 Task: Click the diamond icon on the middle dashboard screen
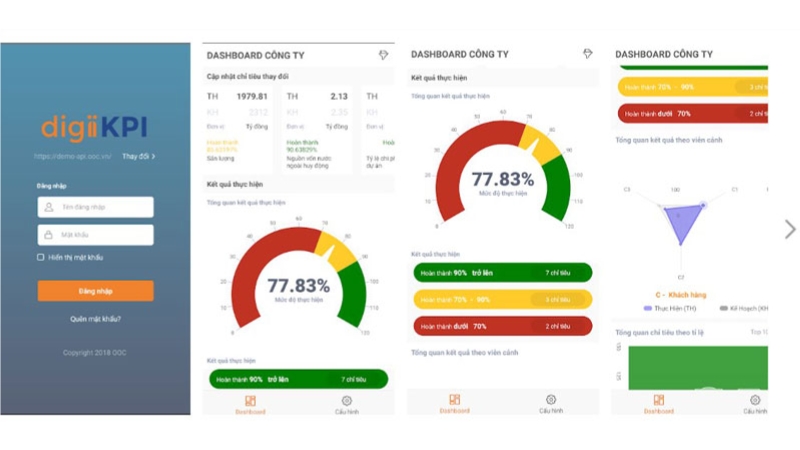click(x=588, y=54)
